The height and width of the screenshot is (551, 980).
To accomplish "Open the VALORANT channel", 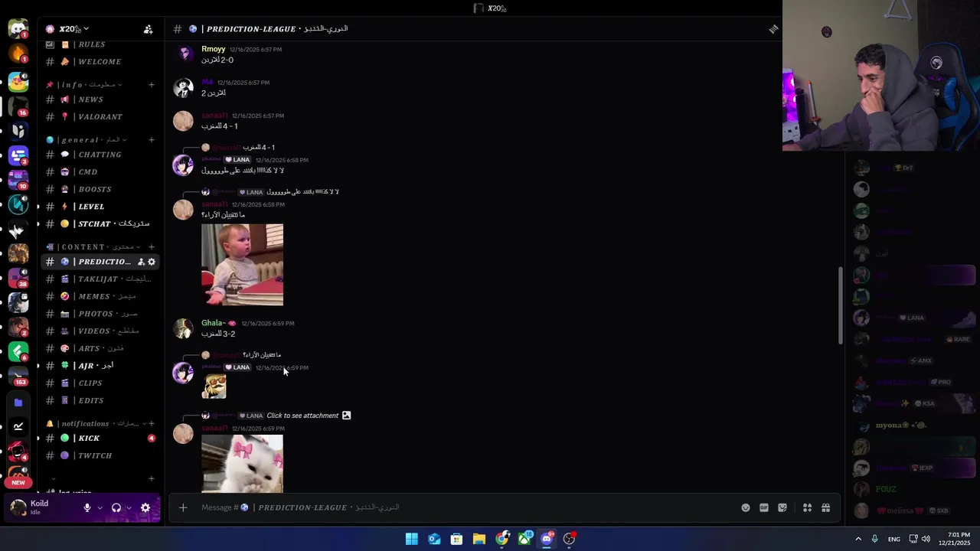I will [100, 117].
